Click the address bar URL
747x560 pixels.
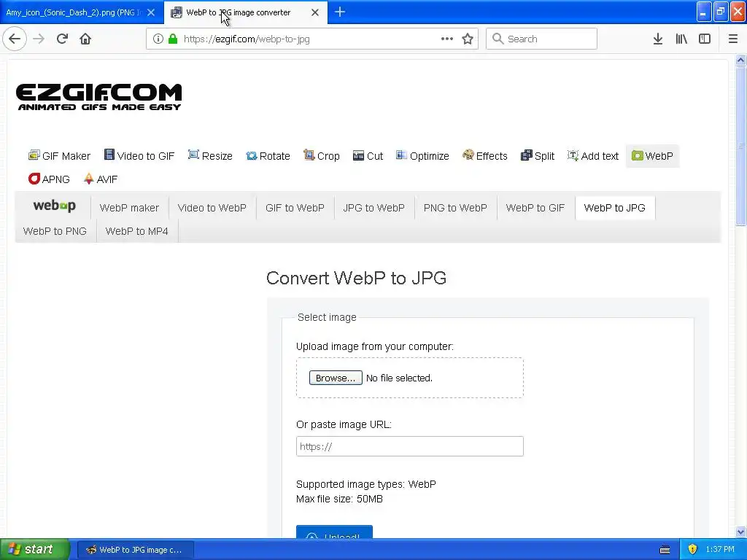click(x=247, y=39)
